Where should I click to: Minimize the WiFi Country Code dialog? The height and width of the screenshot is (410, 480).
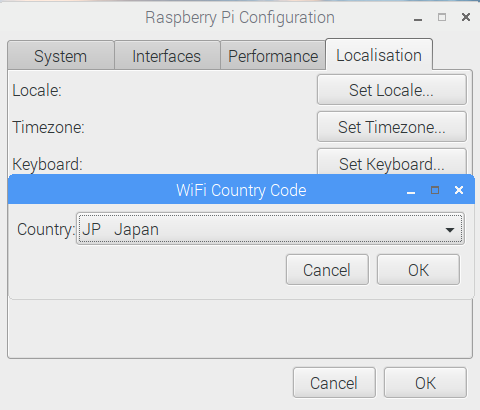pos(411,192)
